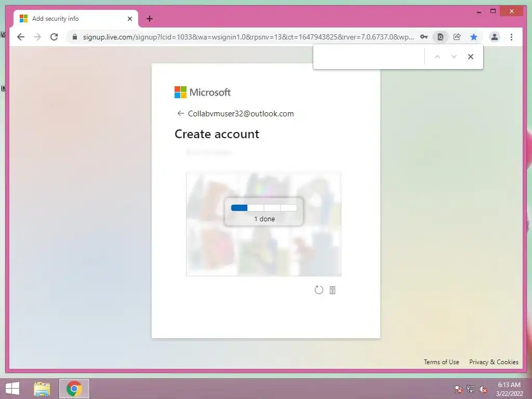Click the Microsoft logo

203,92
